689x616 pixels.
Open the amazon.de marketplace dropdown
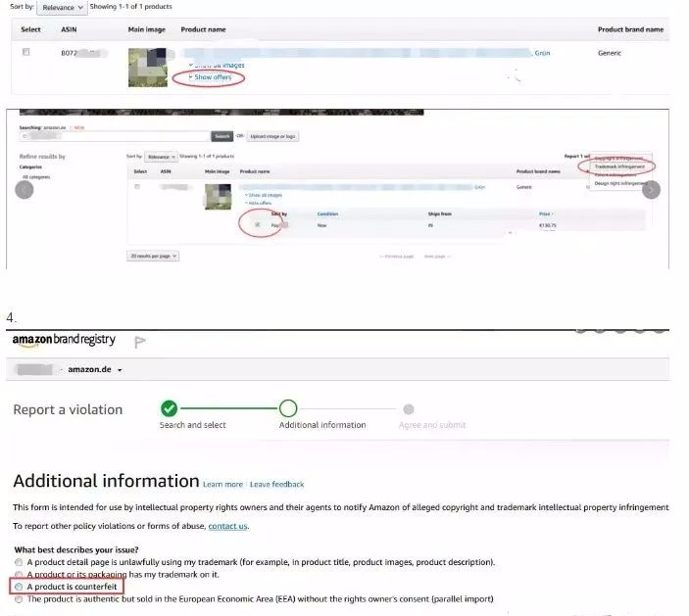coord(95,369)
